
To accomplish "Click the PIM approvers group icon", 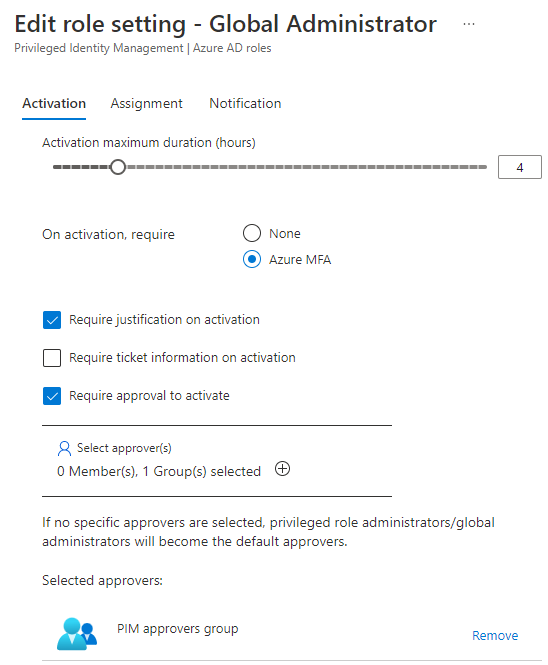I will click(x=77, y=634).
